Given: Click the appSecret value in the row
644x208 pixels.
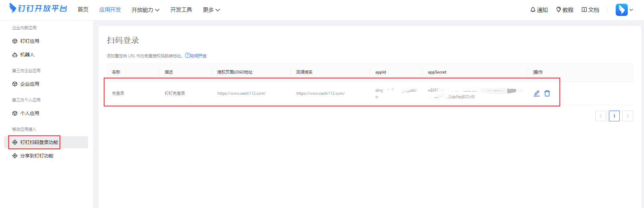Looking at the screenshot, I should 475,93.
